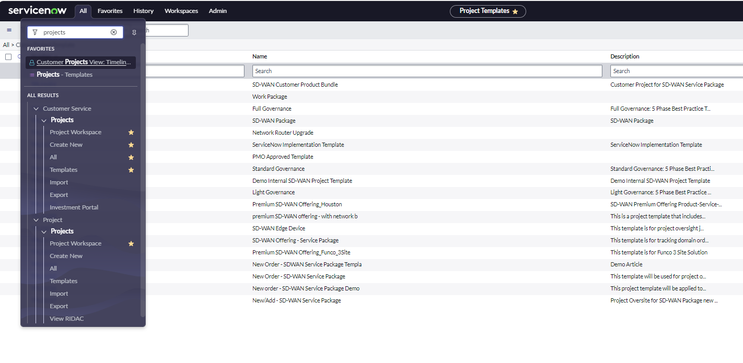Open Investment Portal module

coord(74,207)
